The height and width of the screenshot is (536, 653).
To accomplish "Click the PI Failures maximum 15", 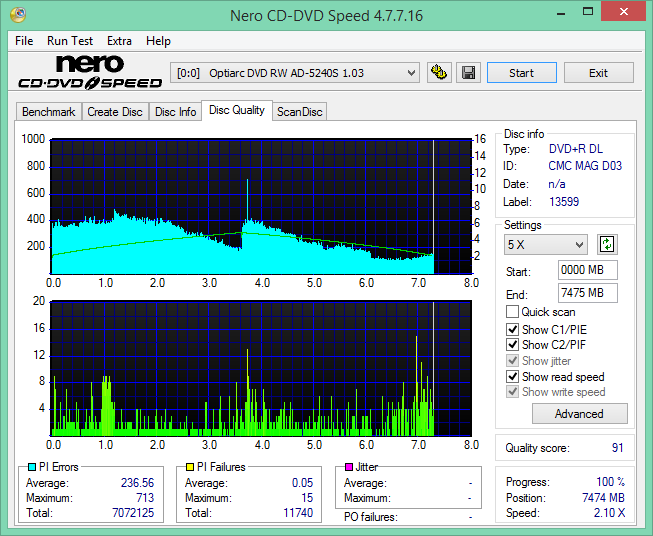I will click(307, 498).
